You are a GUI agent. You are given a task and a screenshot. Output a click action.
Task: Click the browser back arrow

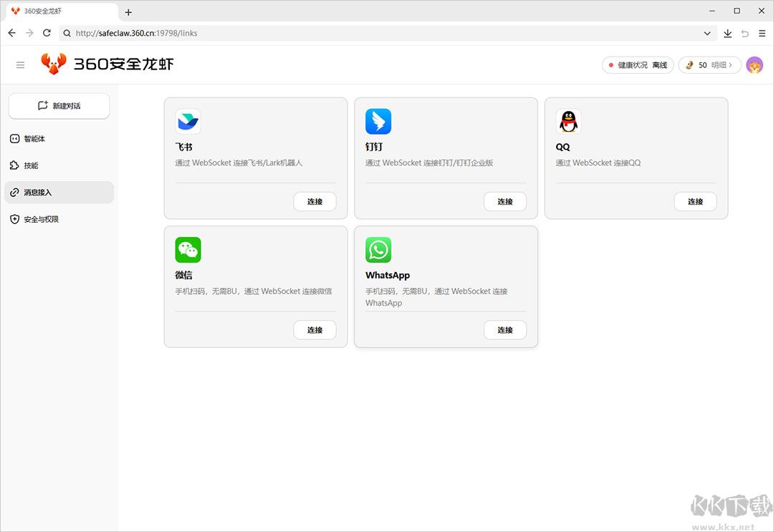click(12, 33)
